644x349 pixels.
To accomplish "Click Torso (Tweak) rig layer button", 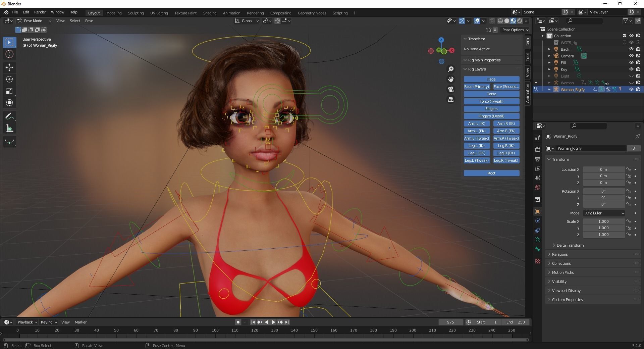I will coord(491,101).
